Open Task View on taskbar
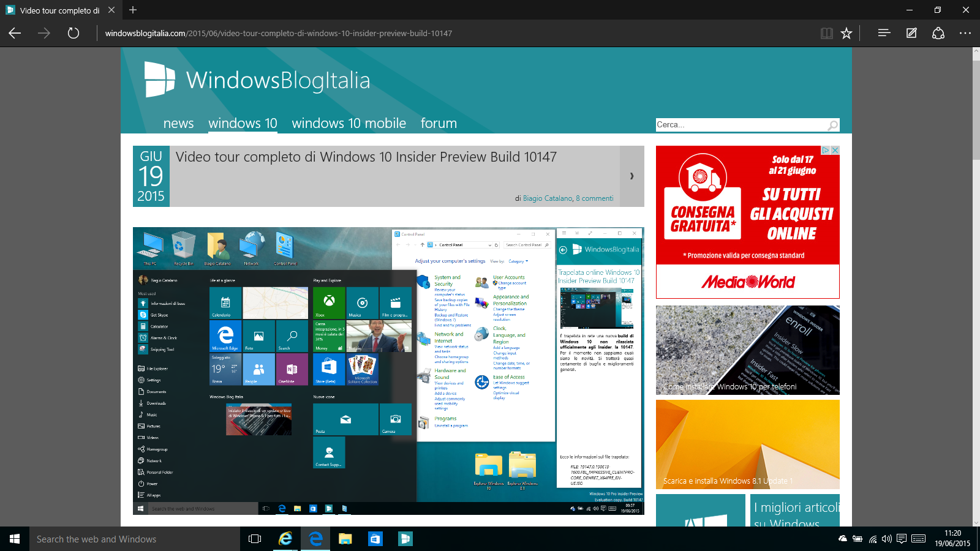Screen dimensions: 980x551 pyautogui.click(x=255, y=539)
